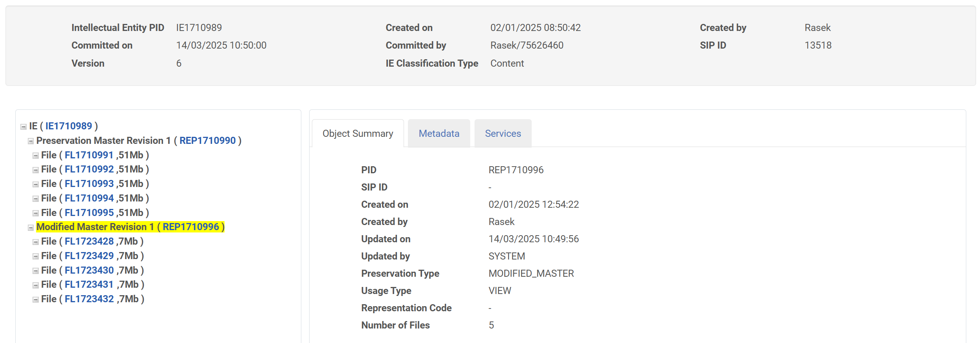Switch to the Metadata tab

tap(439, 134)
